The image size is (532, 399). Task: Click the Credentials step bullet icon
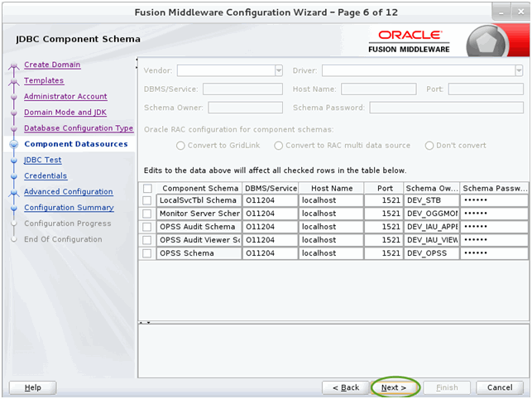(x=14, y=176)
